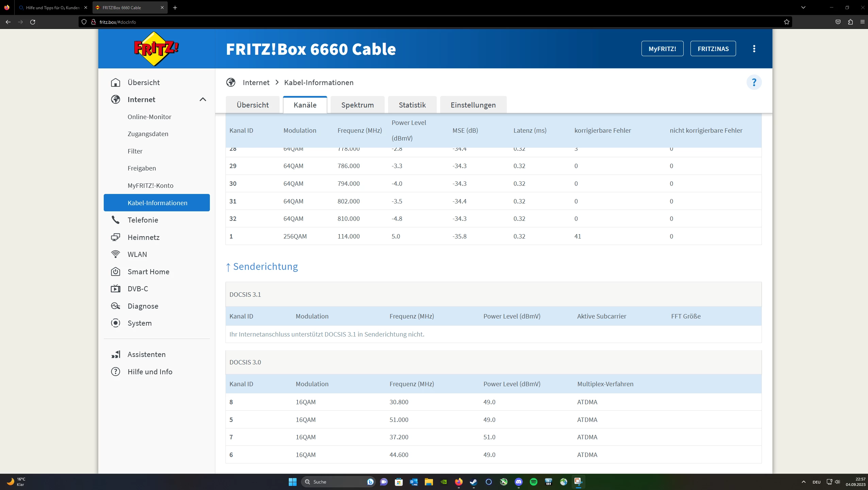Open Online-Monitor in the sidebar
This screenshot has height=490, width=868.
149,117
